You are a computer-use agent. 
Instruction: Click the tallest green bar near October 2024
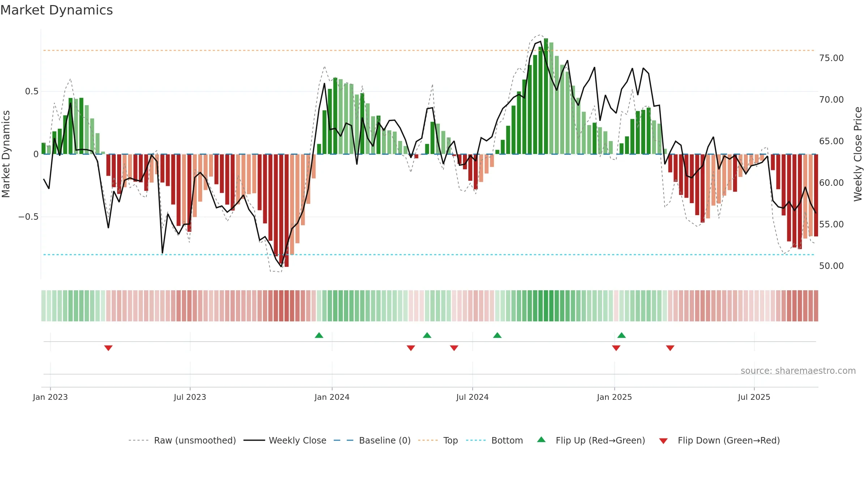click(546, 96)
